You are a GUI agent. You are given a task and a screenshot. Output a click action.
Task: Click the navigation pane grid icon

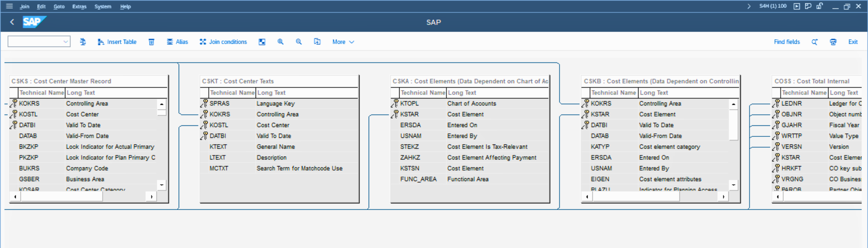(262, 42)
